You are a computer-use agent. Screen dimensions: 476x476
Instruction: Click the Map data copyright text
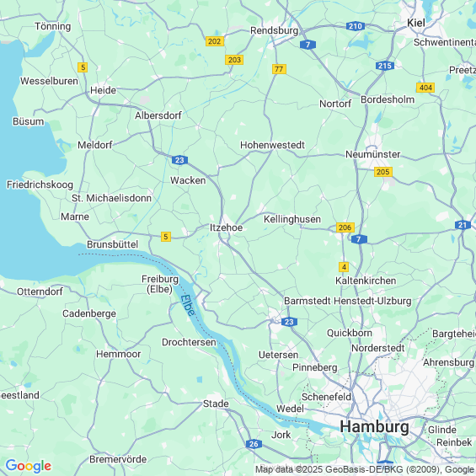366,469
